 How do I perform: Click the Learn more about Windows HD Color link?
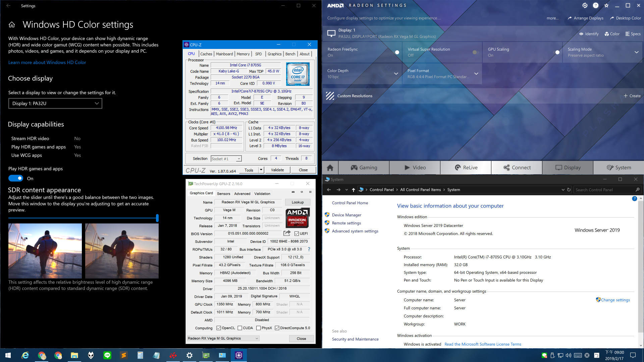pyautogui.click(x=47, y=62)
